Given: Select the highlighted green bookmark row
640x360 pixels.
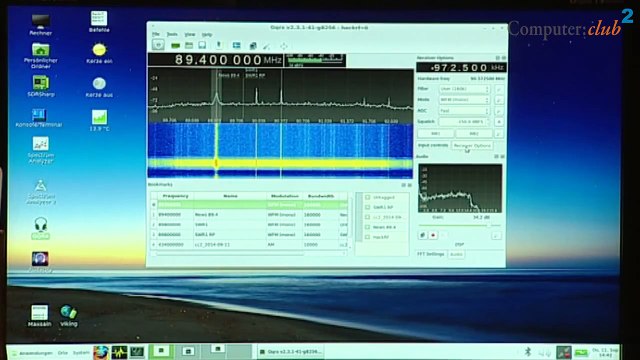Looking at the screenshot, I should pyautogui.click(x=249, y=204).
